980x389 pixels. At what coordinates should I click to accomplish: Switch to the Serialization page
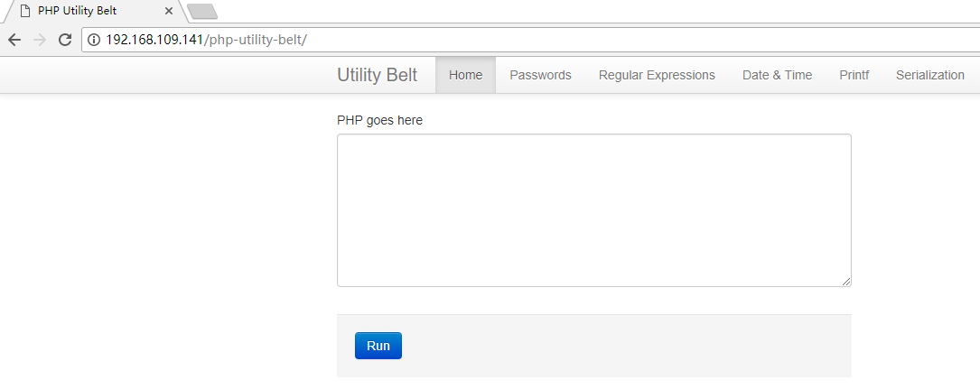click(930, 75)
